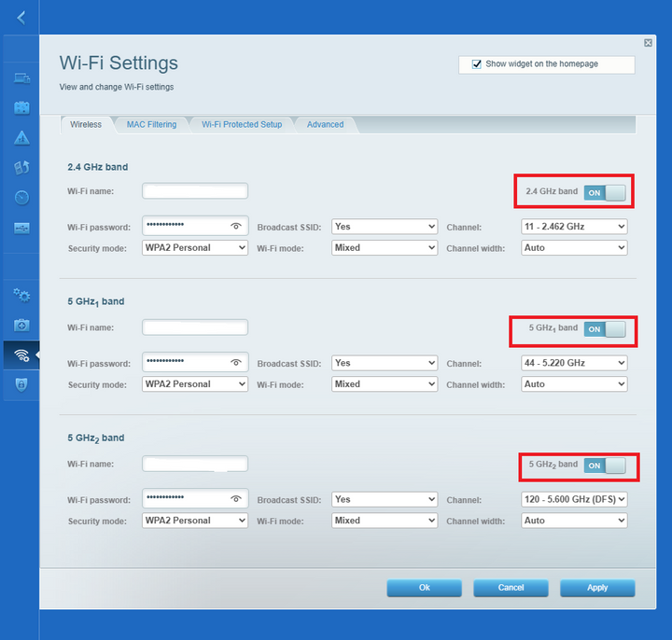Open the 2.4 GHz Channel dropdown

[574, 227]
